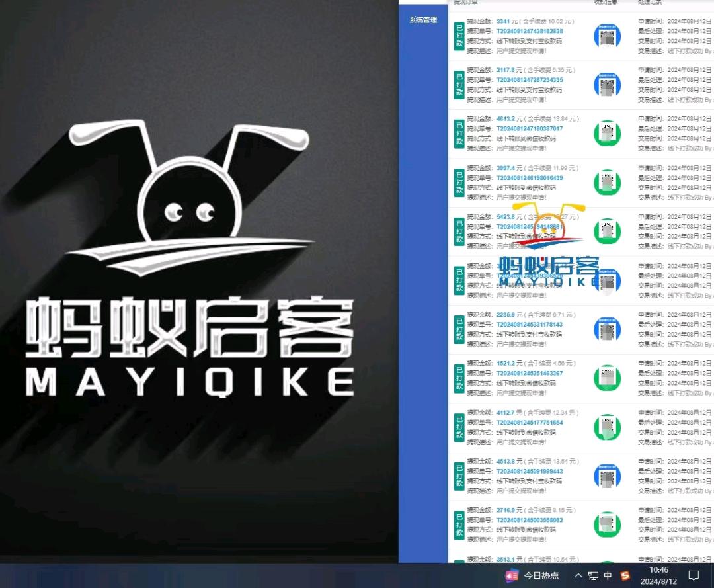The image size is (714, 588).
Task: Click the withdrawal amount 2716.9 元
Action: pyautogui.click(x=510, y=510)
